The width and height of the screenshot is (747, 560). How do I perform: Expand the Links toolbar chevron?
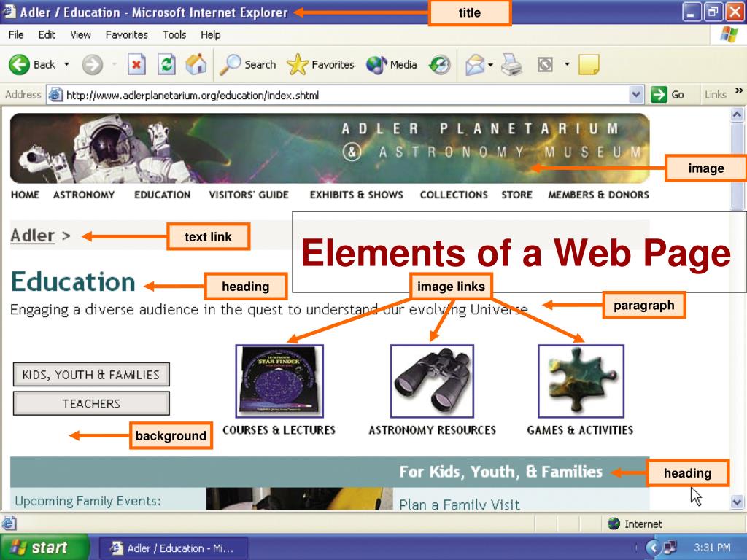[x=739, y=90]
